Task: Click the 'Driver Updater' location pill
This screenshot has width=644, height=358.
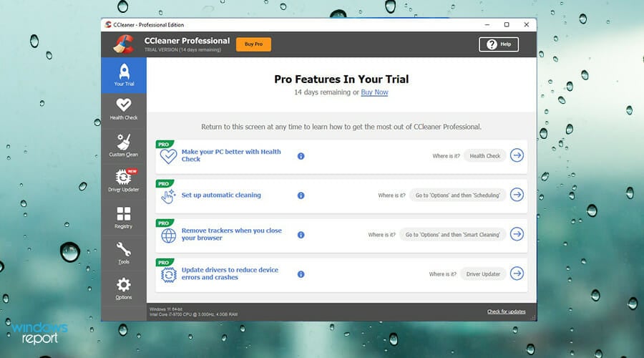Action: tap(483, 274)
